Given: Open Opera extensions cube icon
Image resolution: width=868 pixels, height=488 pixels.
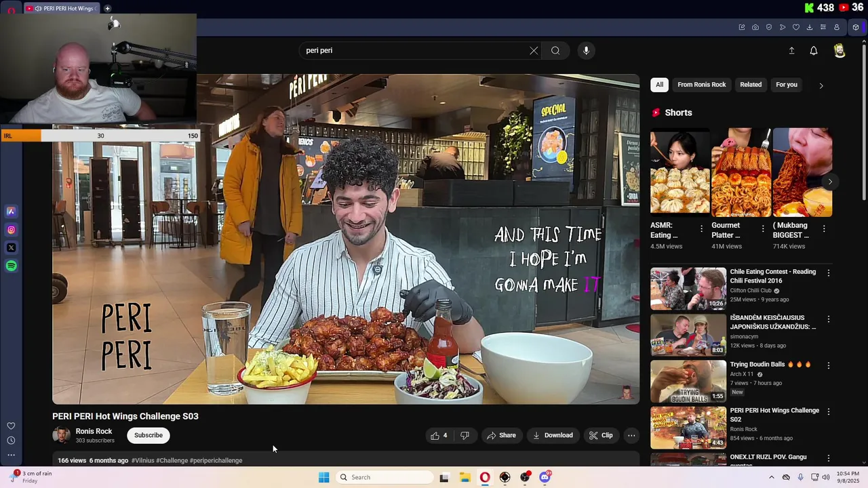Looking at the screenshot, I should [x=856, y=27].
